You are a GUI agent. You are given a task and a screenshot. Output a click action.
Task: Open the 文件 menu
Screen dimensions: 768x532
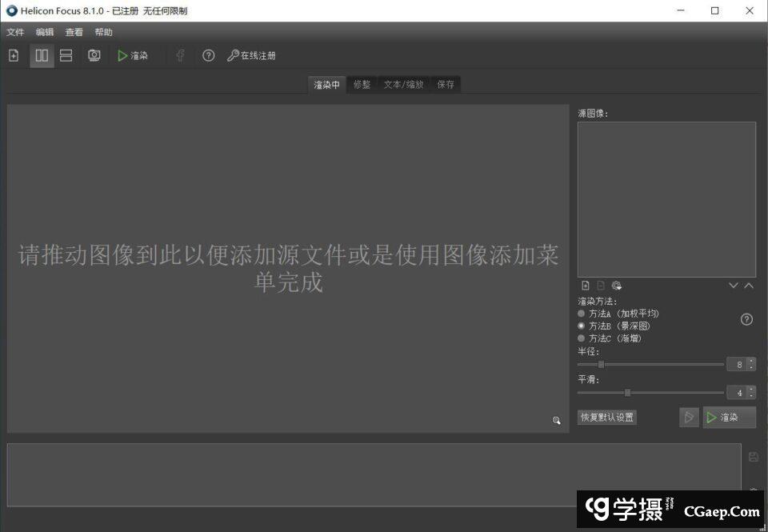15,32
